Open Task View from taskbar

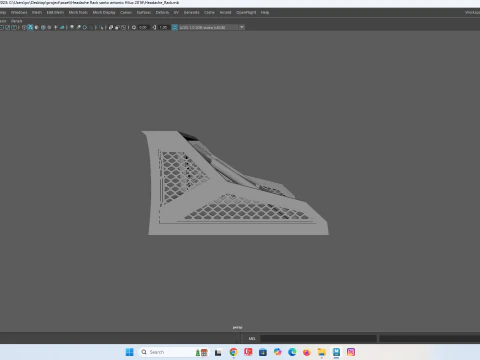[218, 352]
